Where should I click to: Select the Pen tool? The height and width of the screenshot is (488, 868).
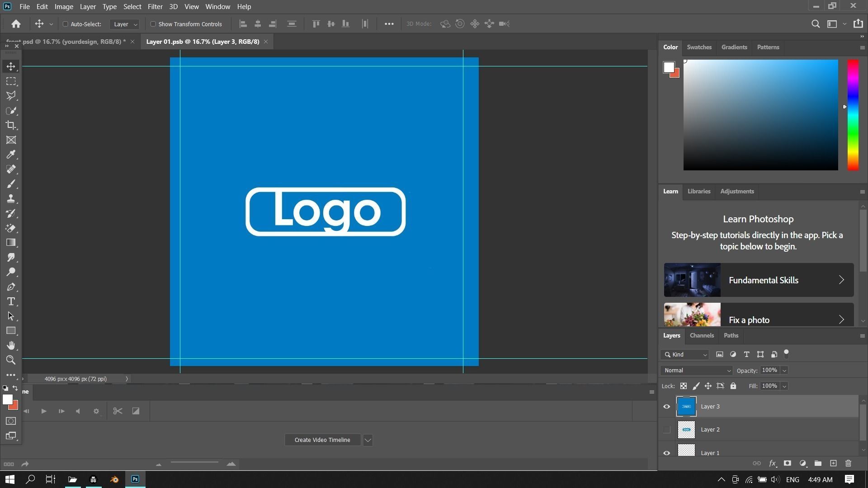point(11,287)
